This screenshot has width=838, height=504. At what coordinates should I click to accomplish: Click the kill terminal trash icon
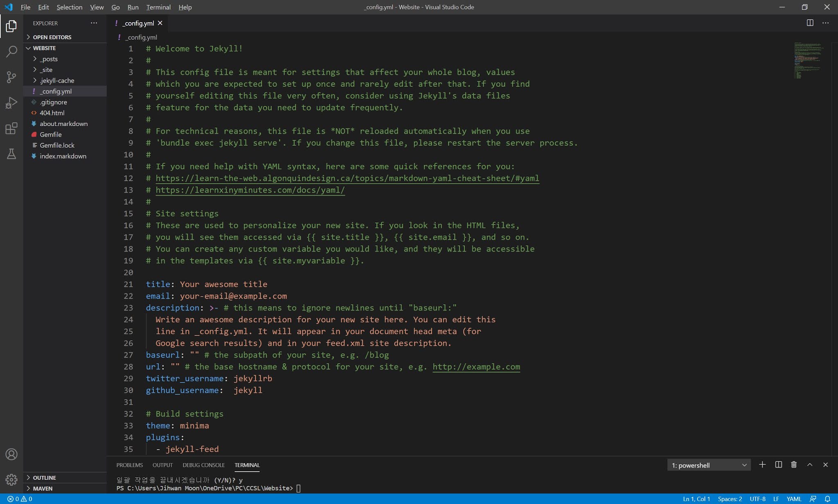tap(794, 465)
